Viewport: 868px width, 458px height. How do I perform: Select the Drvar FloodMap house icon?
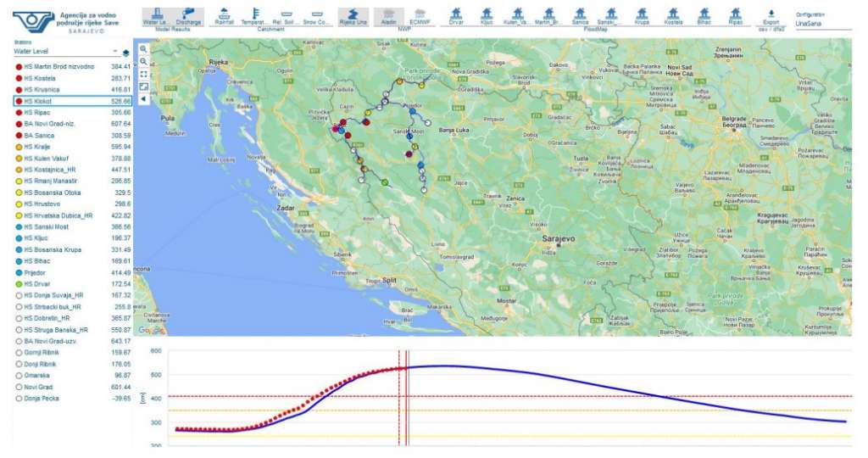tap(455, 16)
